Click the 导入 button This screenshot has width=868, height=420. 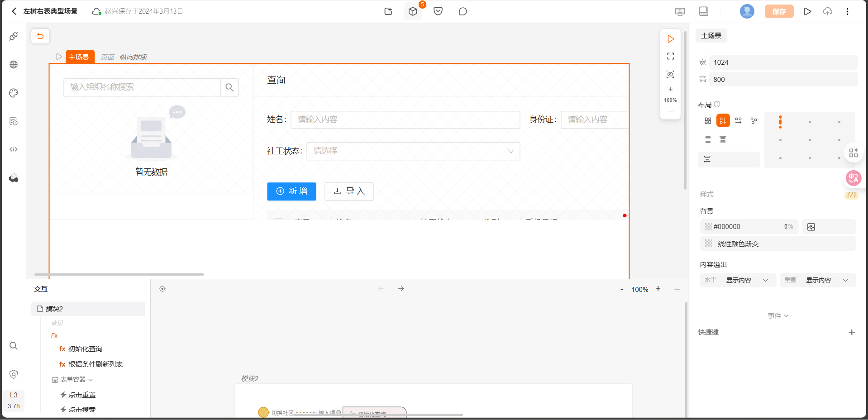point(349,191)
